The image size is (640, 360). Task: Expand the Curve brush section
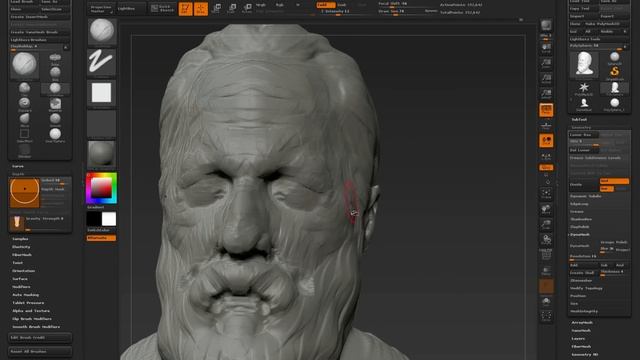[x=18, y=167]
